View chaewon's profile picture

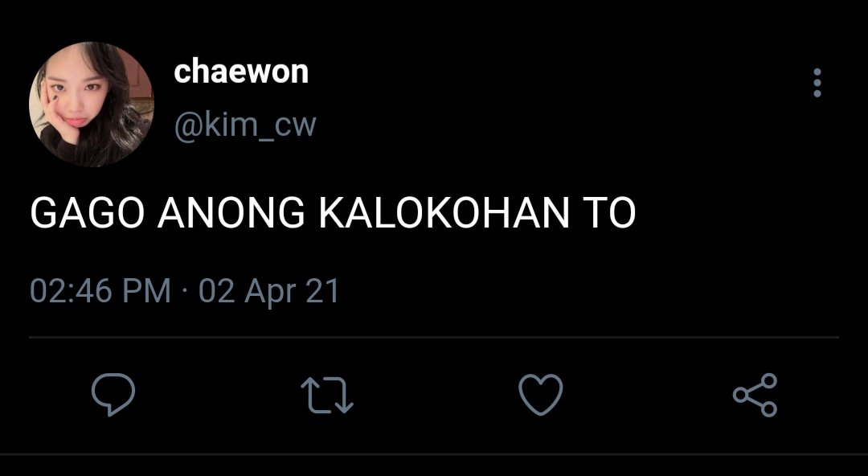point(92,105)
